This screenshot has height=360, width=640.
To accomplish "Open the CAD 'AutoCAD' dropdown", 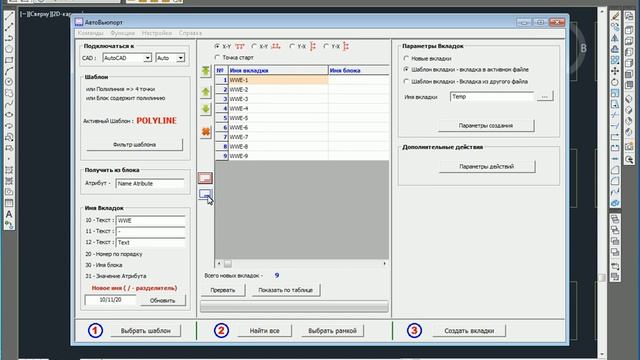I will click(147, 58).
